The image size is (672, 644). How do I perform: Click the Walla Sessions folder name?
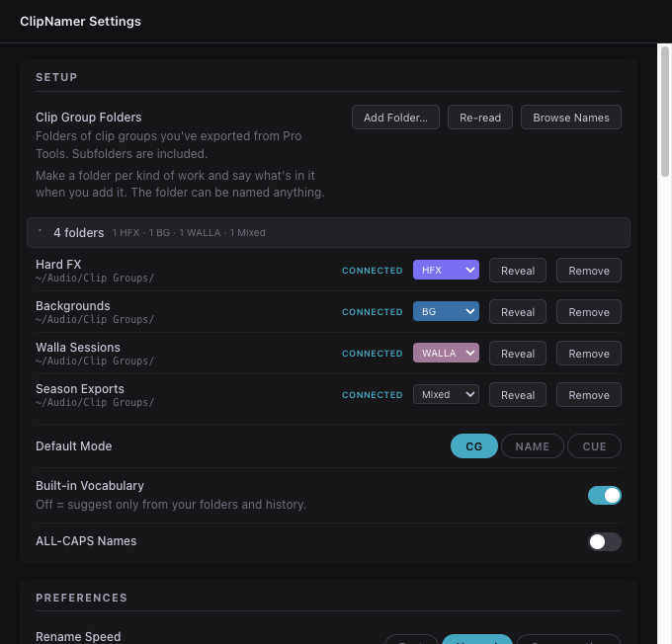click(x=78, y=348)
